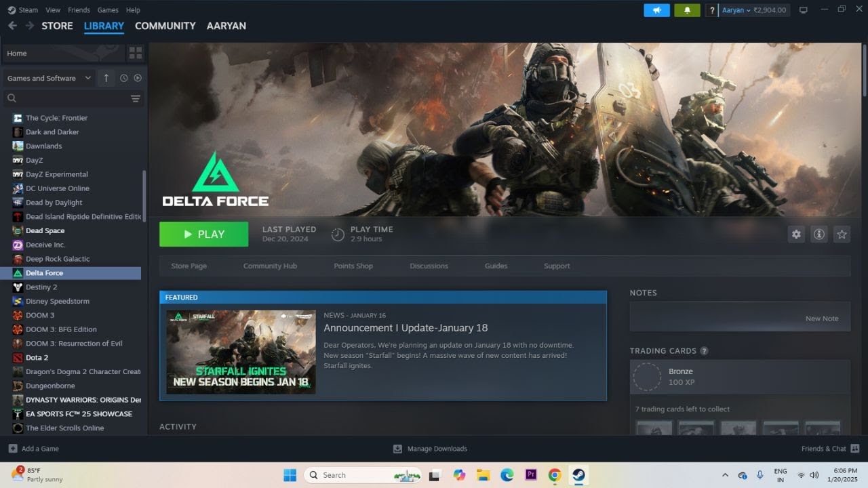This screenshot has height=488, width=868.
Task: Show hidden system tray icons chevron
Action: coord(725,475)
